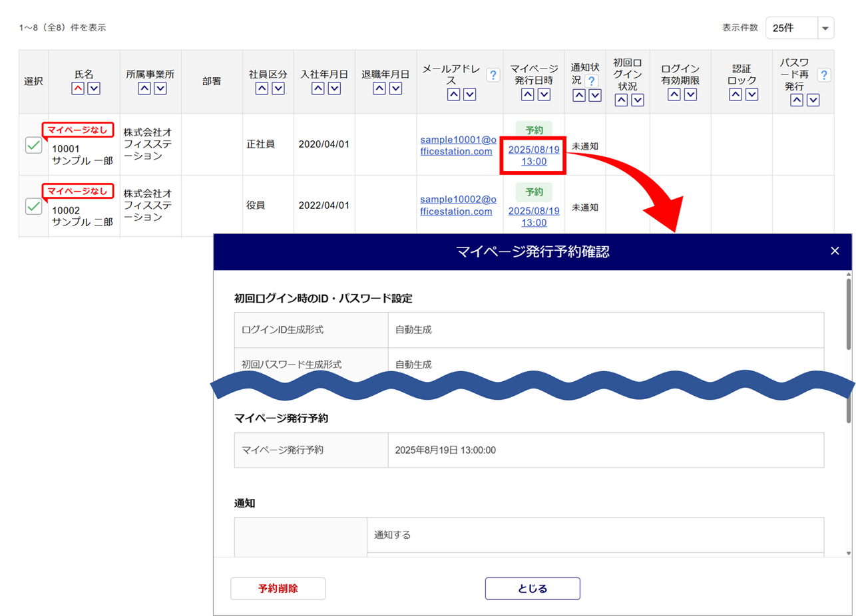This screenshot has width=856, height=616.
Task: Sort 氏名 column ascending with up arrow
Action: pyautogui.click(x=78, y=88)
